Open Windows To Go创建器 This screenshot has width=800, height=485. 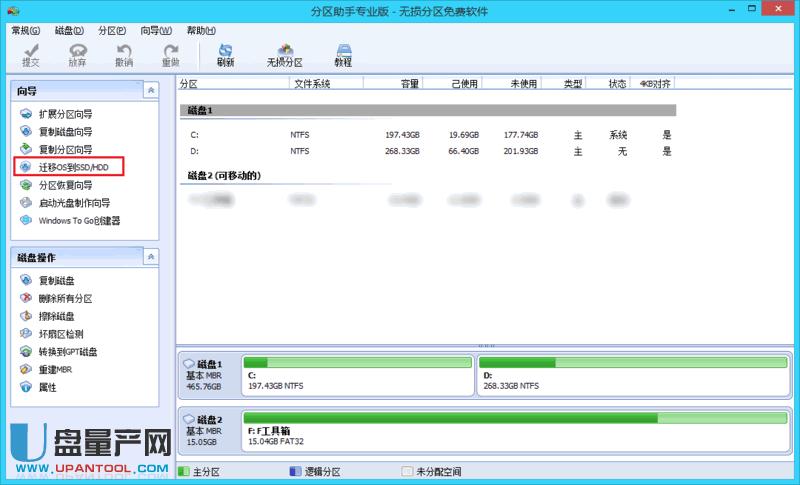click(x=78, y=220)
